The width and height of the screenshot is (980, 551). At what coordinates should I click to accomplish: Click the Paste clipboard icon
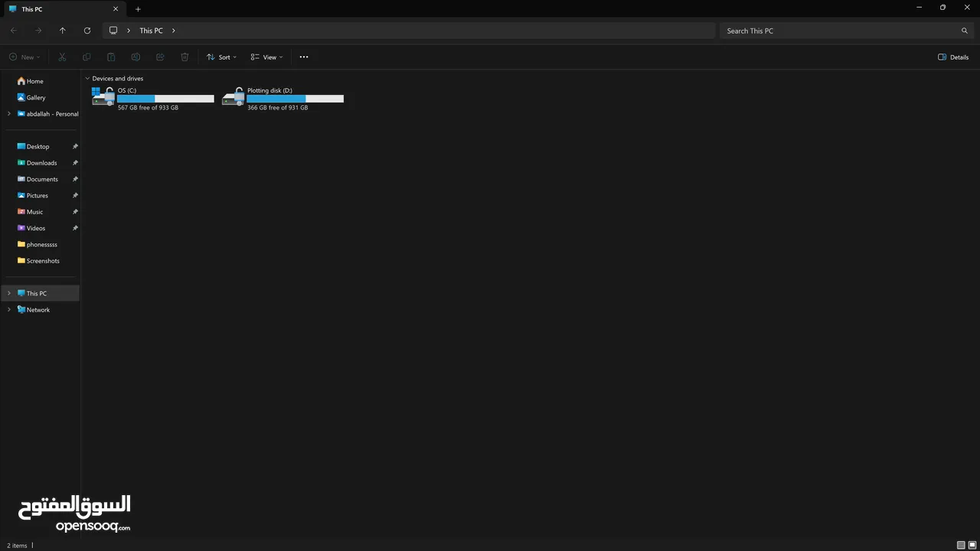point(111,57)
